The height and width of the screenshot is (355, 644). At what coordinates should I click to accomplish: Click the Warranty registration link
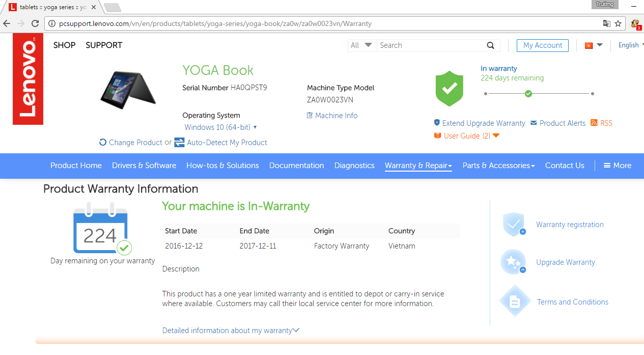coord(570,225)
